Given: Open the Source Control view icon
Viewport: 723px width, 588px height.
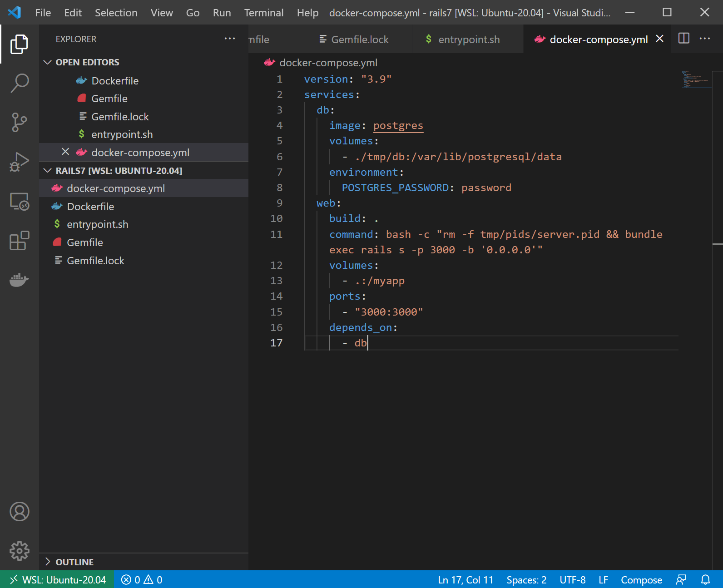Looking at the screenshot, I should 19,123.
